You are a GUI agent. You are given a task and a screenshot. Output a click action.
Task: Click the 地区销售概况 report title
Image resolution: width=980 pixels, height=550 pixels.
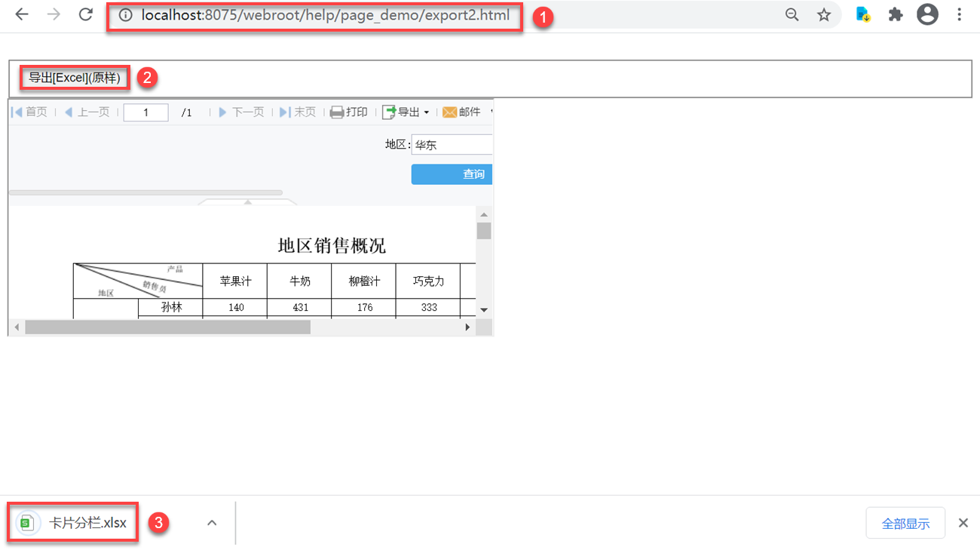pyautogui.click(x=332, y=246)
